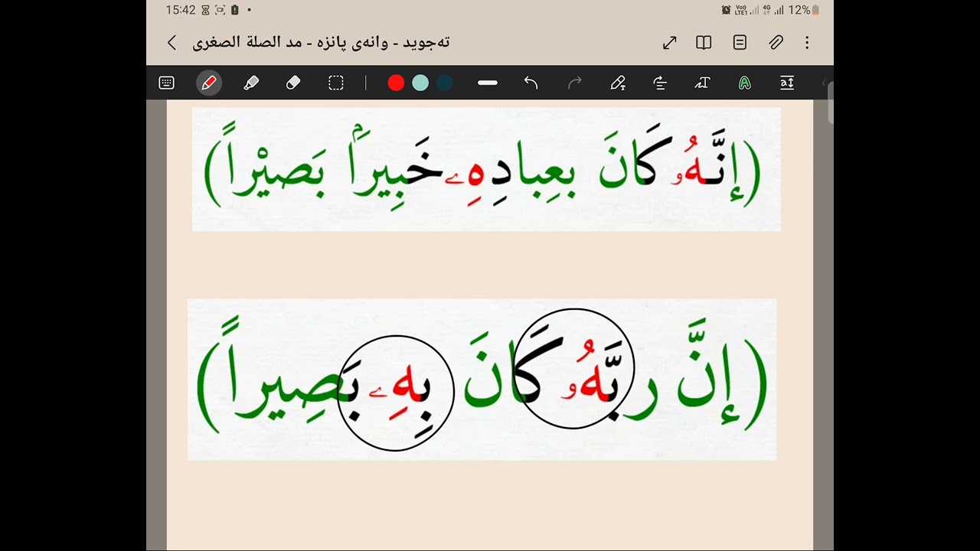980x551 pixels.
Task: Pick the light teal pen color
Action: pos(420,83)
